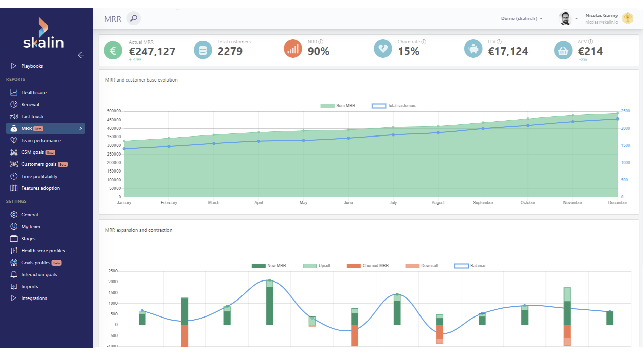Toggle Sum MRR series in chart legend
Viewport: 644px width, 362px height.
338,106
